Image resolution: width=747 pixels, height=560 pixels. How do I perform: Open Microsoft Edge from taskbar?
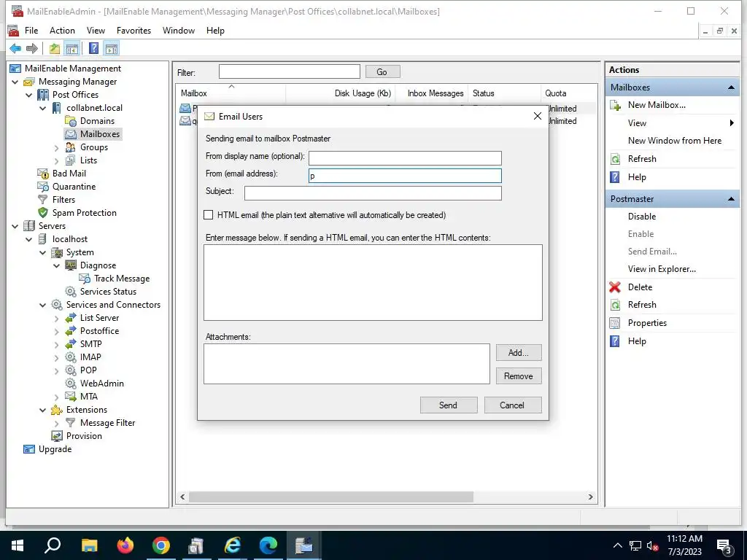(x=268, y=545)
